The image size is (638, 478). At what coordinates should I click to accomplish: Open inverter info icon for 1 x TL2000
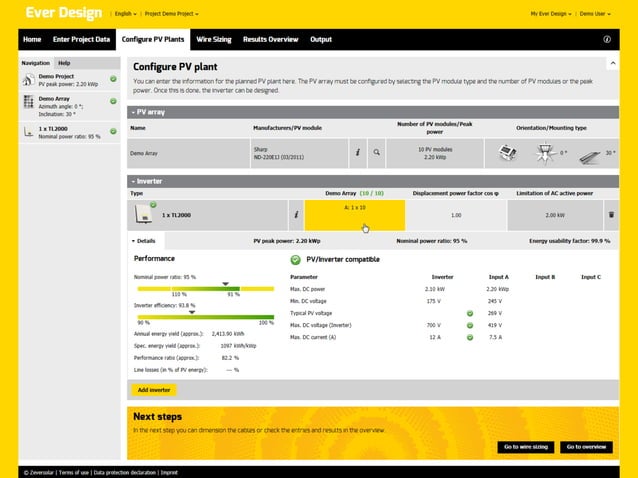[295, 214]
